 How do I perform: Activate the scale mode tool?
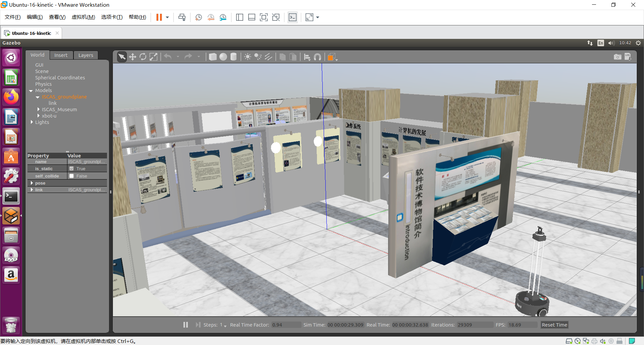[153, 57]
